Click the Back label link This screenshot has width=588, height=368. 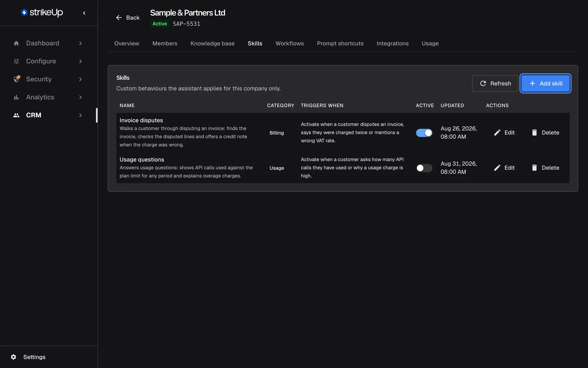[133, 18]
